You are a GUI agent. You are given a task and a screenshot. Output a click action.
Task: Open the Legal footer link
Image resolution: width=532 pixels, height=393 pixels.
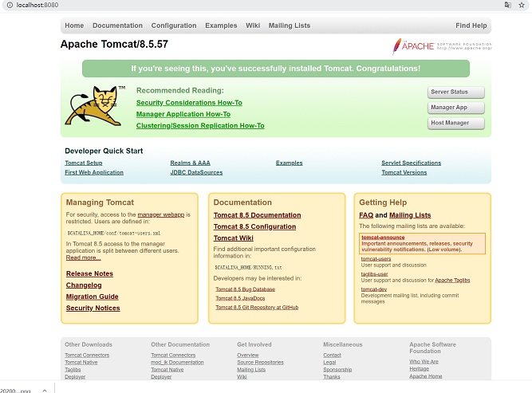[x=329, y=363]
